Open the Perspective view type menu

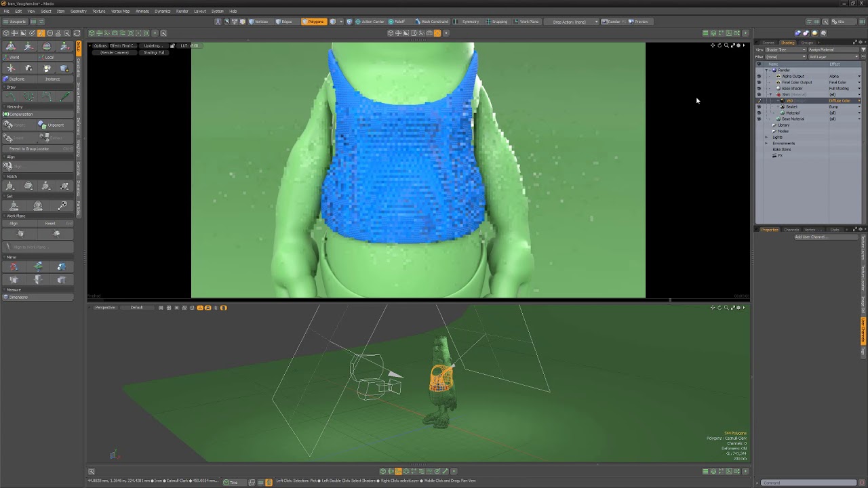104,308
